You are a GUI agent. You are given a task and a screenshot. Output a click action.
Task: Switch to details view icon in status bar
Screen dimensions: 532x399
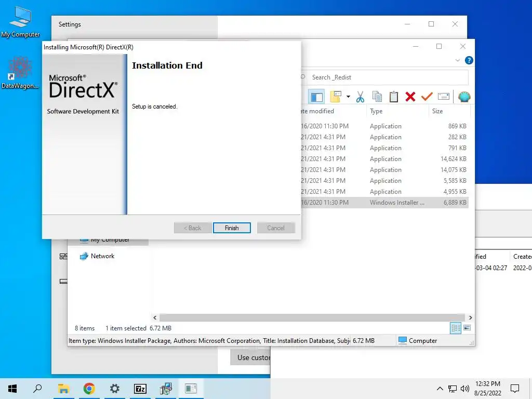point(456,328)
